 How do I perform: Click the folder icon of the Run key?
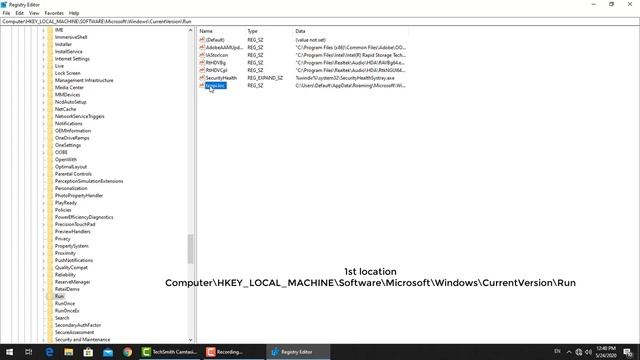coord(50,296)
